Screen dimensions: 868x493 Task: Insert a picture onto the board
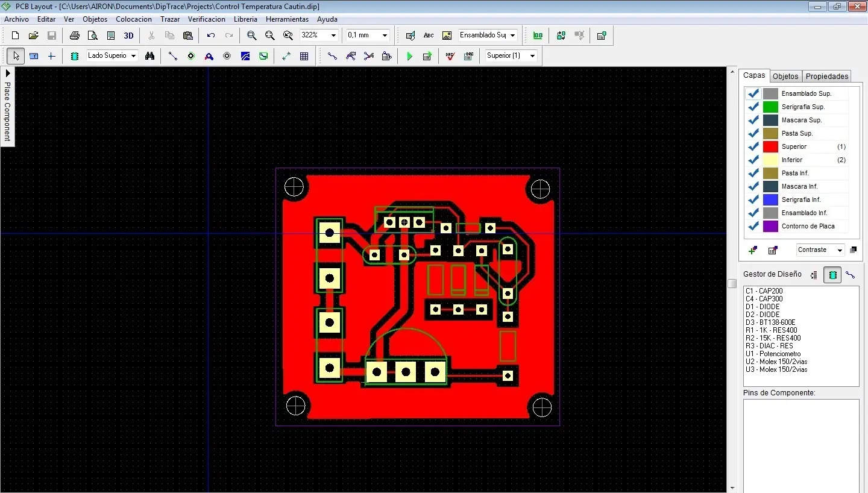pyautogui.click(x=447, y=36)
